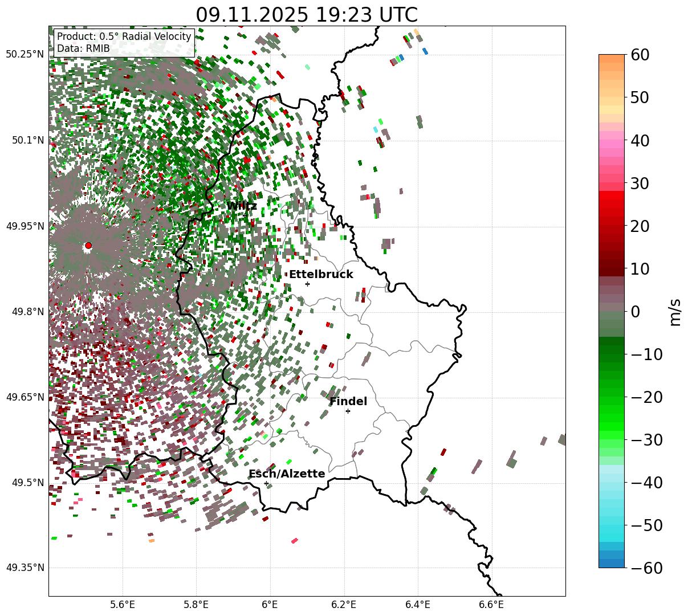Pick the cyan colorbar segment near −50

(612, 529)
